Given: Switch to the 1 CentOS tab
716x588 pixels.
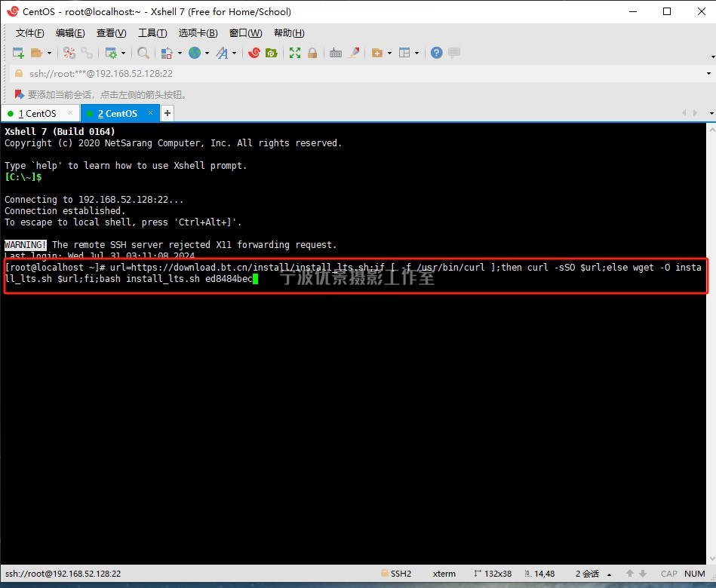Looking at the screenshot, I should click(38, 114).
